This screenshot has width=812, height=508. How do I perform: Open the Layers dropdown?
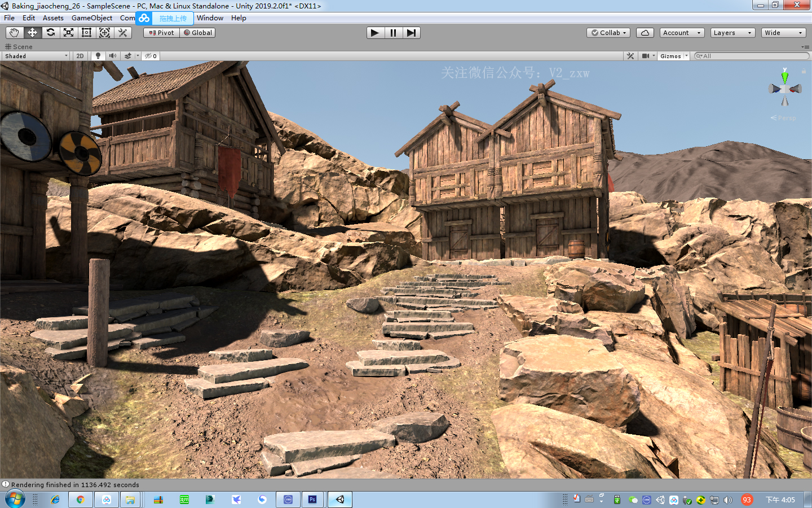[x=732, y=33]
